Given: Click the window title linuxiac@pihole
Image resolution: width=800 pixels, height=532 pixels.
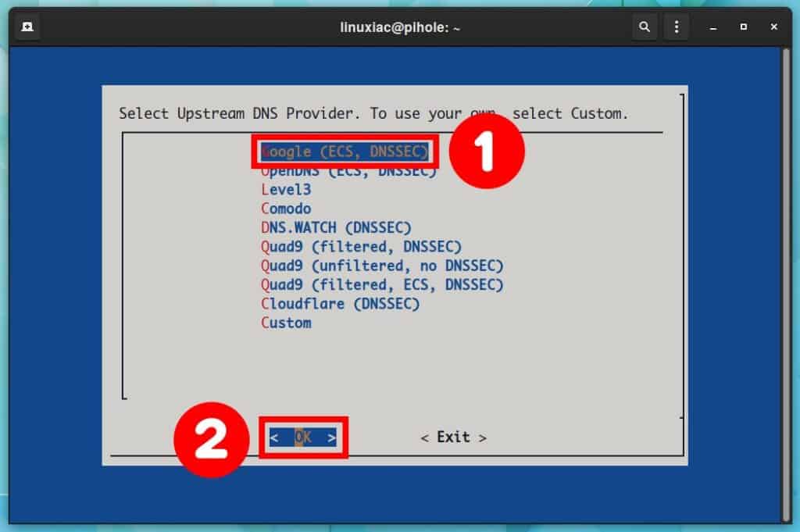Looking at the screenshot, I should [400, 27].
